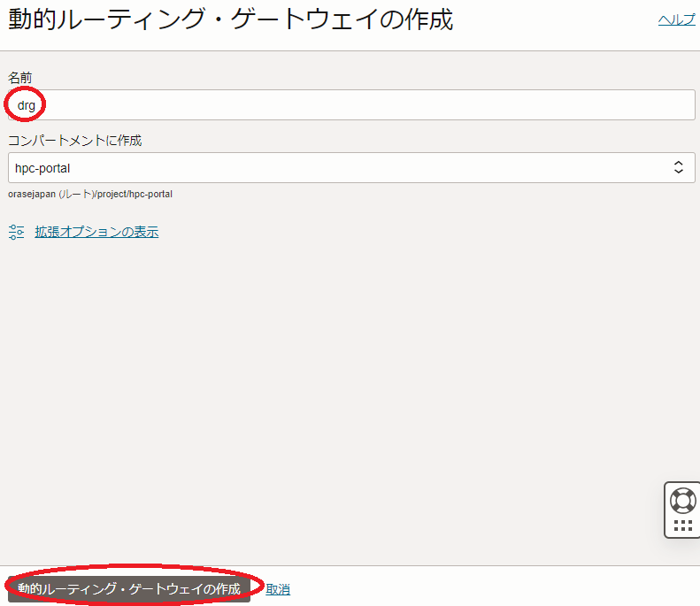Viewport: 700px width, 606px height.
Task: Expand 拡張オプションの表示 advanced options
Action: (96, 232)
